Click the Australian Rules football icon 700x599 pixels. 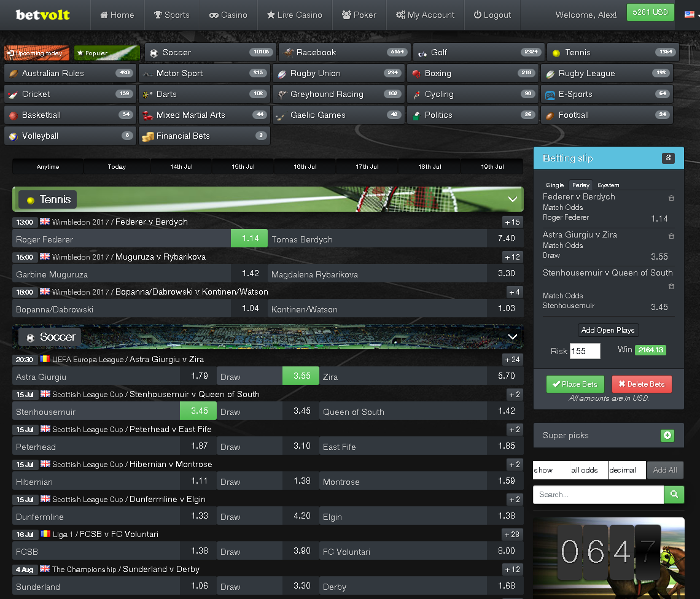(14, 74)
